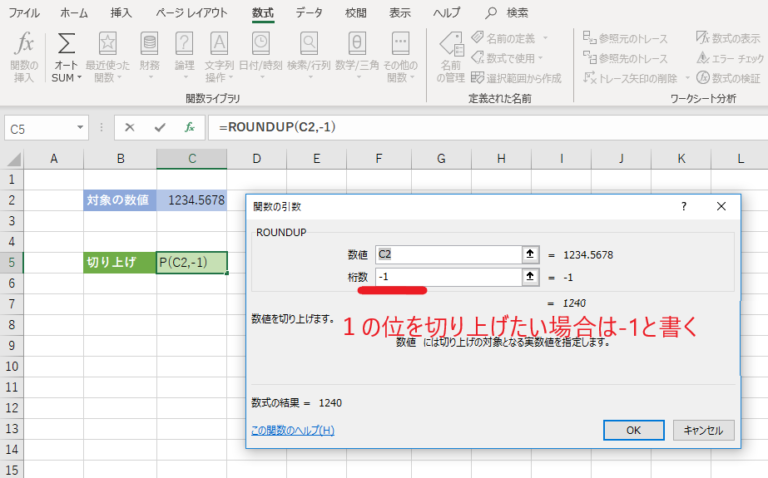The width and height of the screenshot is (768, 478).
Task: Collapse dialog using 桁数 field range selector
Action: pyautogui.click(x=531, y=277)
